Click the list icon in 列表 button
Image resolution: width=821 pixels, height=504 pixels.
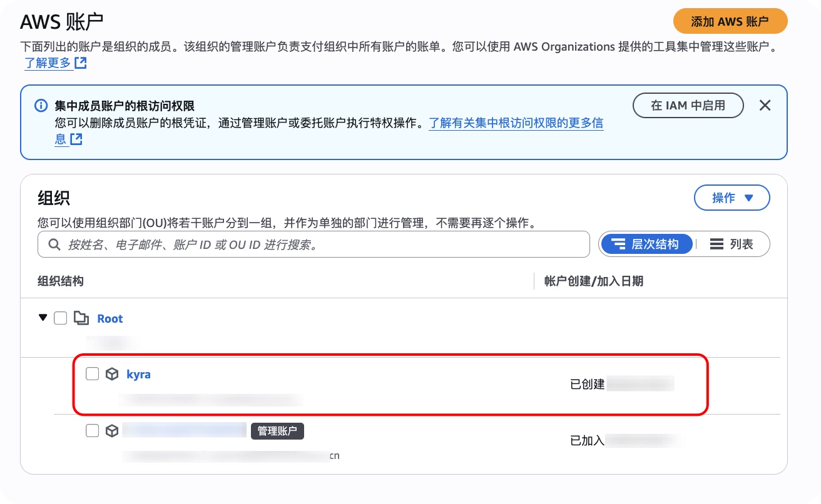pos(717,244)
